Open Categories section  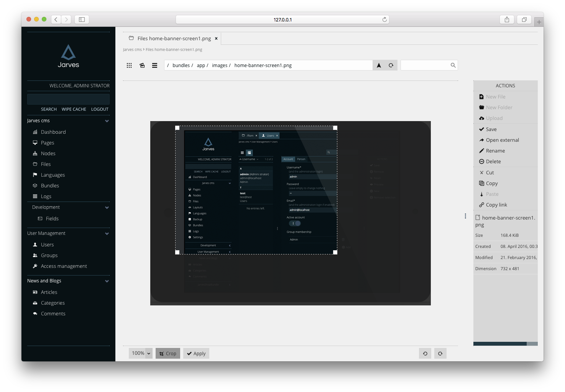[53, 303]
